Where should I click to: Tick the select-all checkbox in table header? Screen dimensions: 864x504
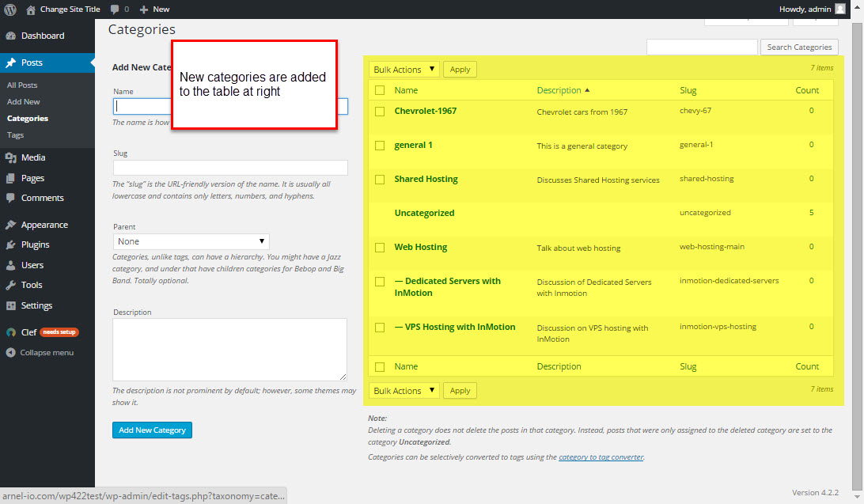380,90
